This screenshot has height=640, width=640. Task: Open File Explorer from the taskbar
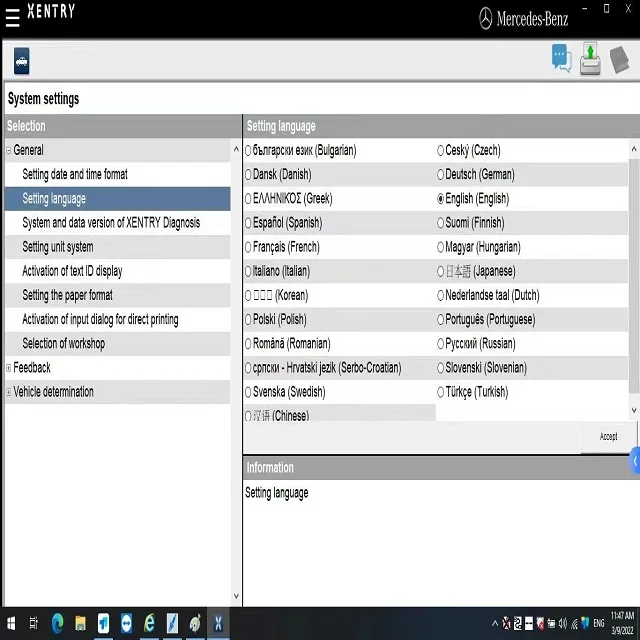click(x=80, y=623)
